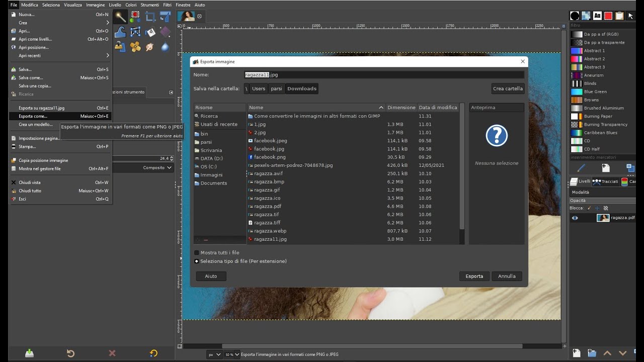644x362 pixels.
Task: Switch to the Livelli tab
Action: click(x=581, y=182)
